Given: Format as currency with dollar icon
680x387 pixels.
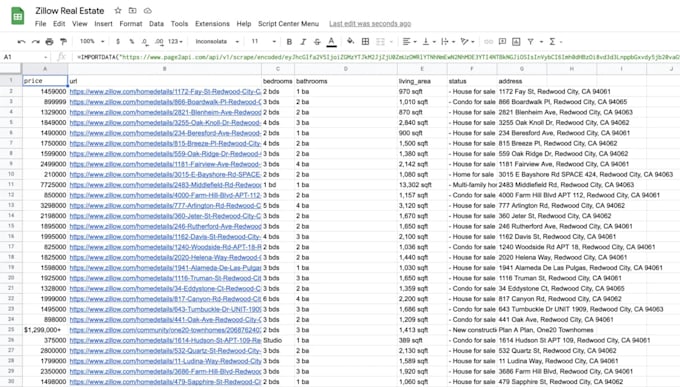Looking at the screenshot, I should pyautogui.click(x=118, y=42).
